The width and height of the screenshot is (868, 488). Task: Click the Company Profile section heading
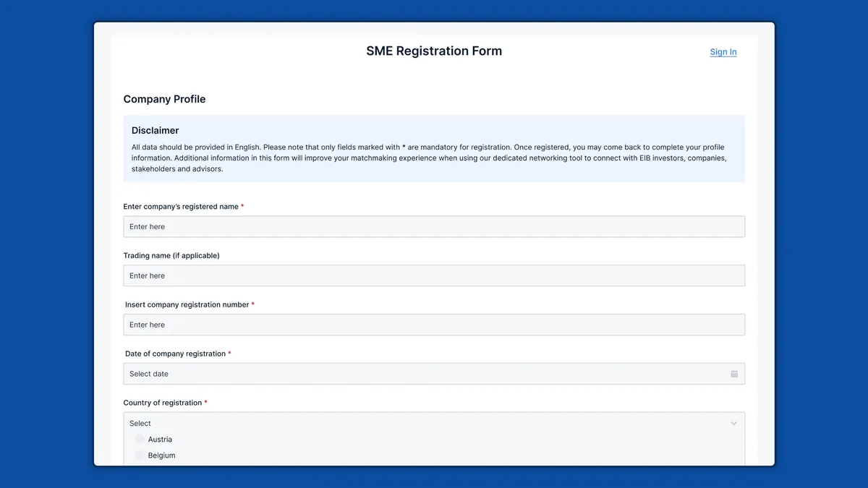164,99
